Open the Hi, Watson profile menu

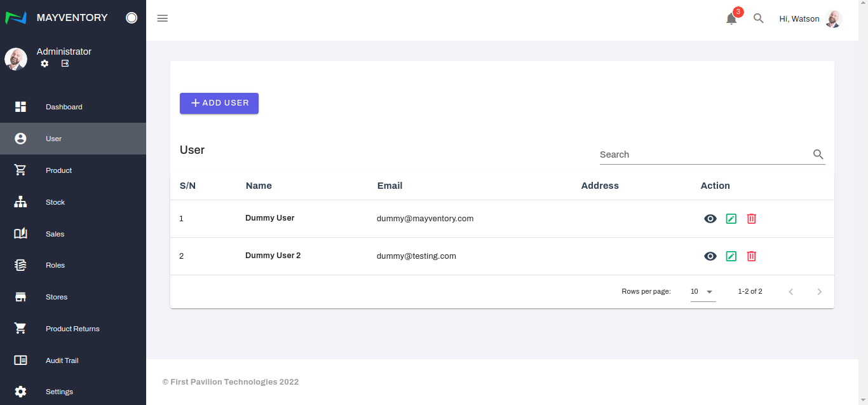coord(810,19)
